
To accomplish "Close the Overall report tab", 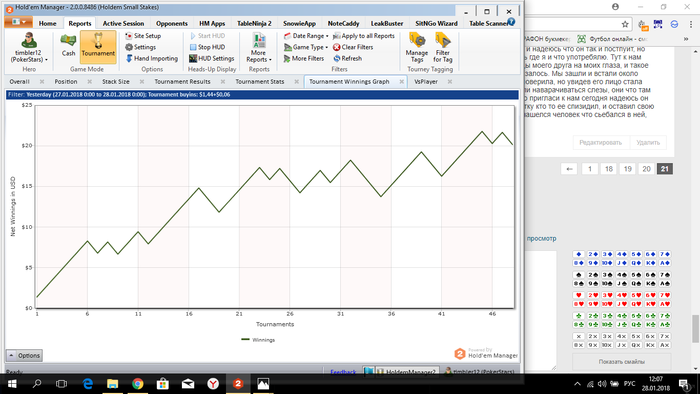I will tap(42, 82).
